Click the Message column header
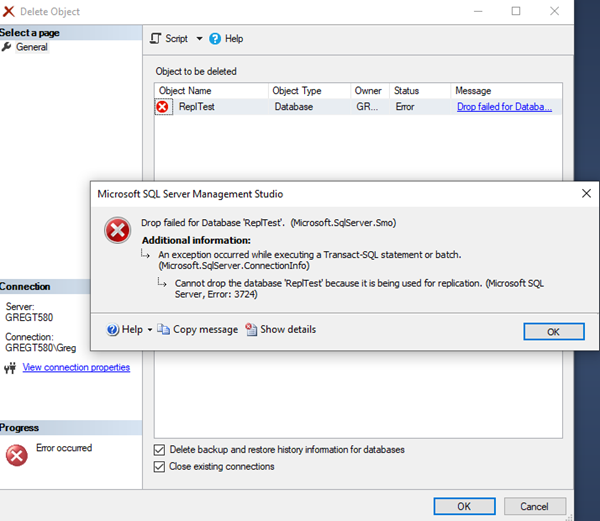Image resolution: width=600 pixels, height=521 pixels. tap(506, 91)
